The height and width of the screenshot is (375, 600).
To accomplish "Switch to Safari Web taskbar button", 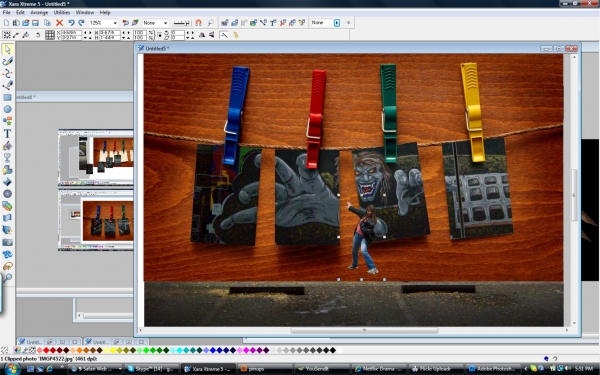I will pos(96,369).
